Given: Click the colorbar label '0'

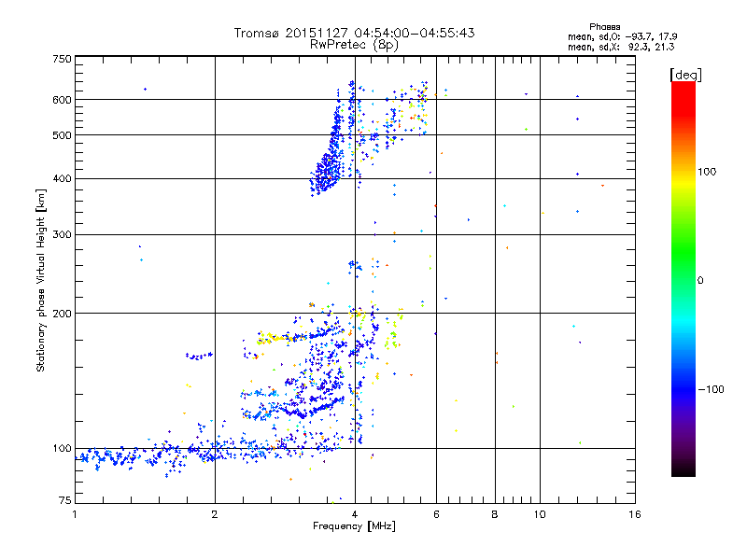Looking at the screenshot, I should click(700, 280).
